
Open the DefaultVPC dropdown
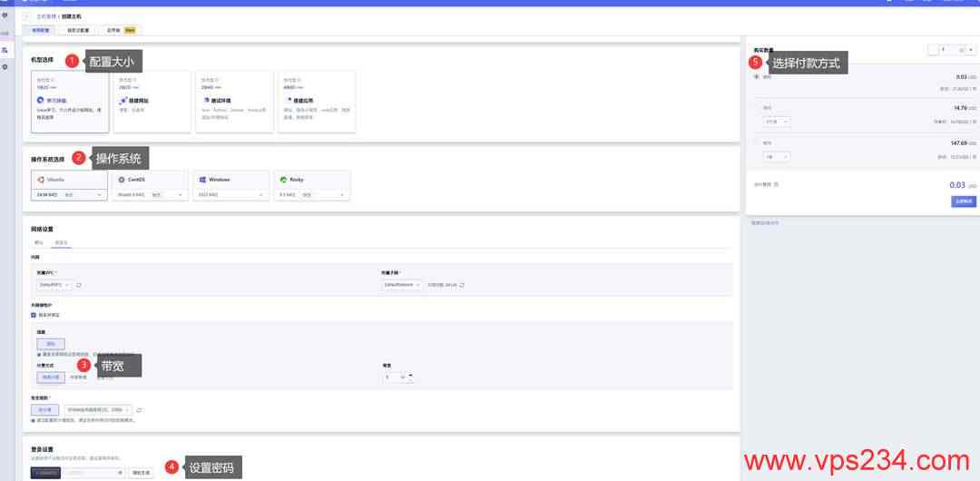[x=54, y=285]
